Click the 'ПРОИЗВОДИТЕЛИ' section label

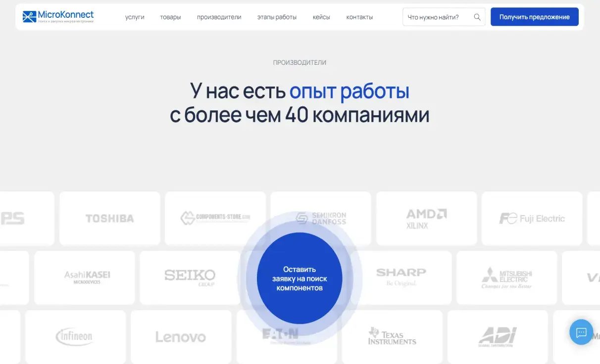click(x=300, y=63)
